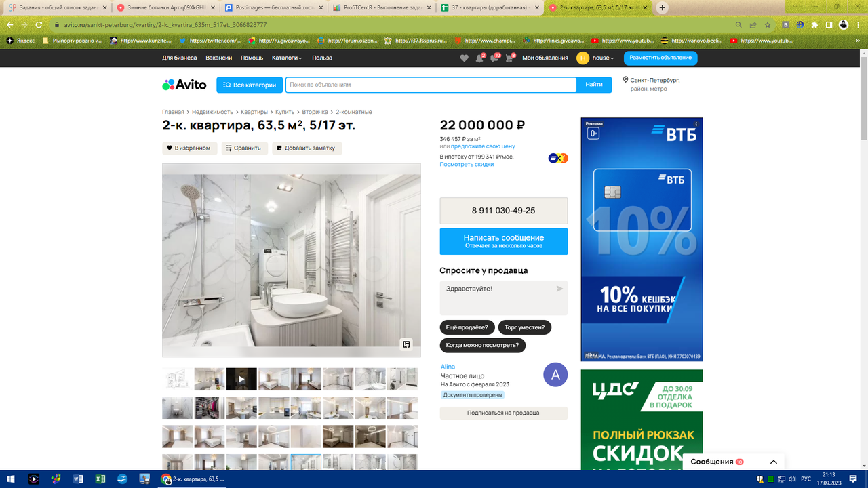868x488 pixels.
Task: Open the "Вакансии" menu item
Action: coord(220,58)
